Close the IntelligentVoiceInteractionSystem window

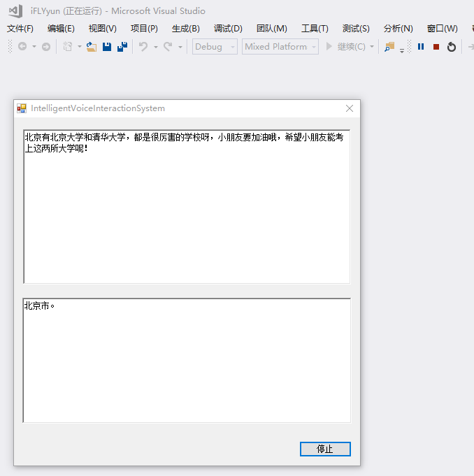point(350,108)
